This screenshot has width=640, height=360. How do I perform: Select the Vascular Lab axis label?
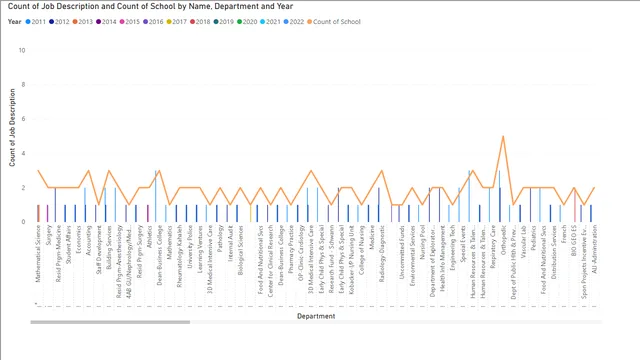pyautogui.click(x=523, y=242)
